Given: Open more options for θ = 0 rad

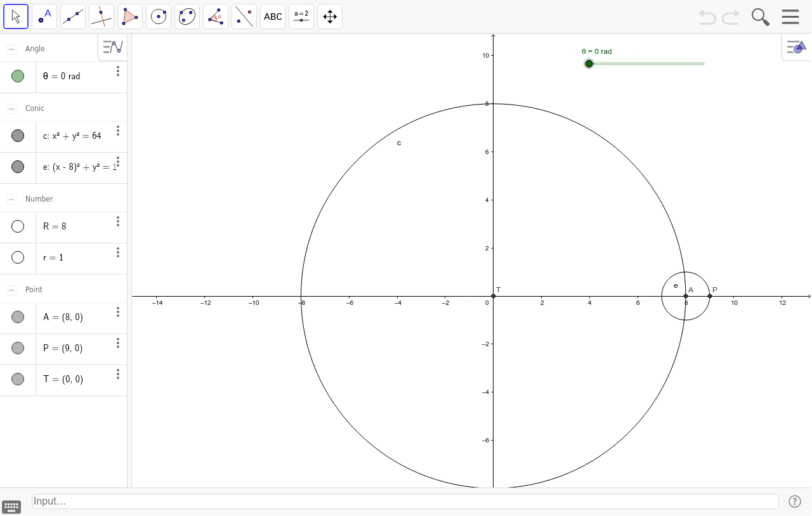Looking at the screenshot, I should (x=118, y=71).
